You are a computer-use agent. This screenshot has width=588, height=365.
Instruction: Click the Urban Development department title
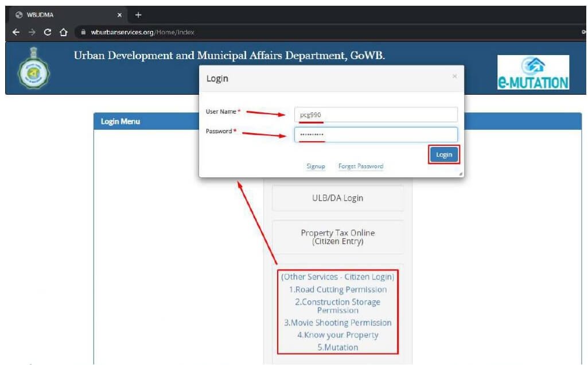pos(229,56)
